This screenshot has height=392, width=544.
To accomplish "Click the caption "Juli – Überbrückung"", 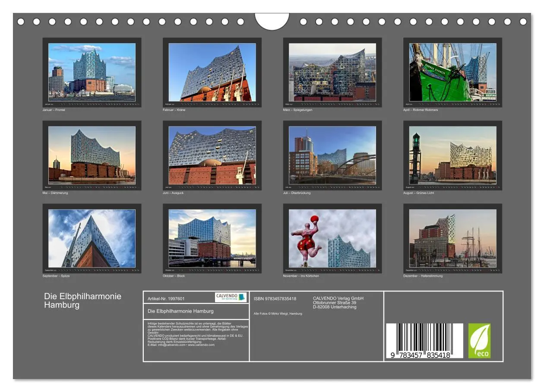I will 297,193.
